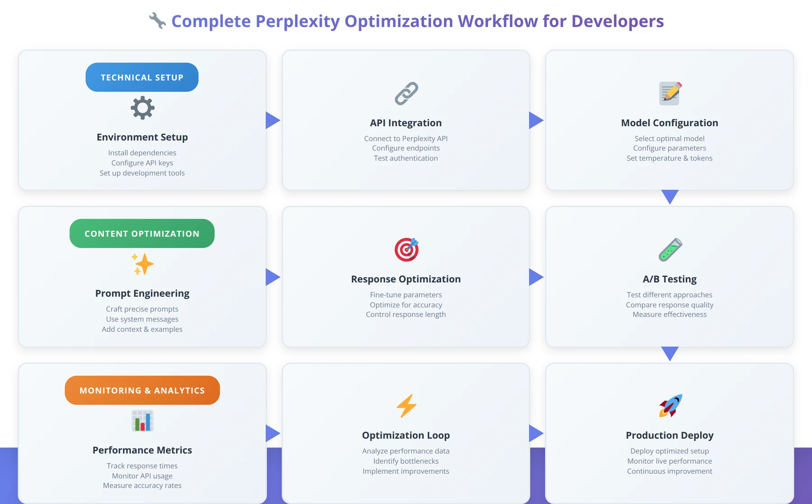The width and height of the screenshot is (812, 504).
Task: Select the 'Optimize for accuracy' line
Action: coord(406,305)
